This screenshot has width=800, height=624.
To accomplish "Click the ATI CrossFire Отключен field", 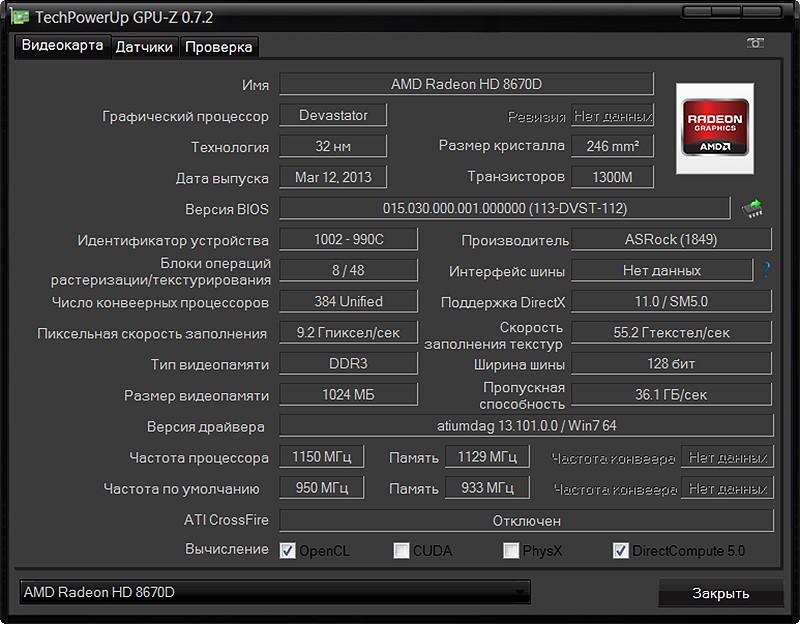I will (527, 520).
